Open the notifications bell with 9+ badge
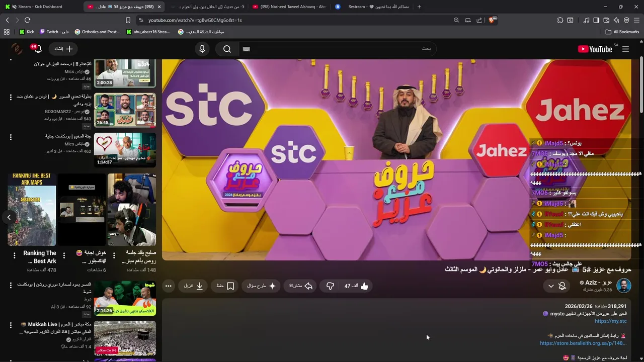This screenshot has height=362, width=644. click(x=37, y=49)
